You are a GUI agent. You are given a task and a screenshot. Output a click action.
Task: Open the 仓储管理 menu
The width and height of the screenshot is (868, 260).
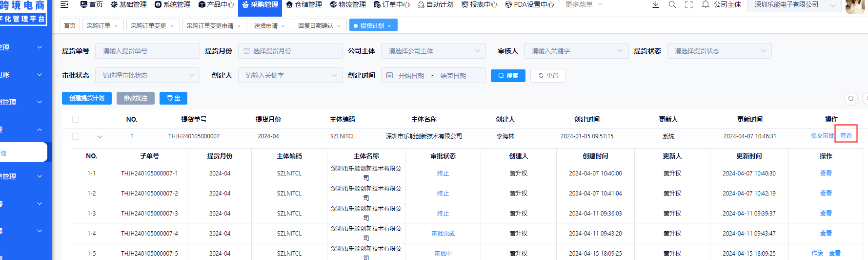(304, 4)
